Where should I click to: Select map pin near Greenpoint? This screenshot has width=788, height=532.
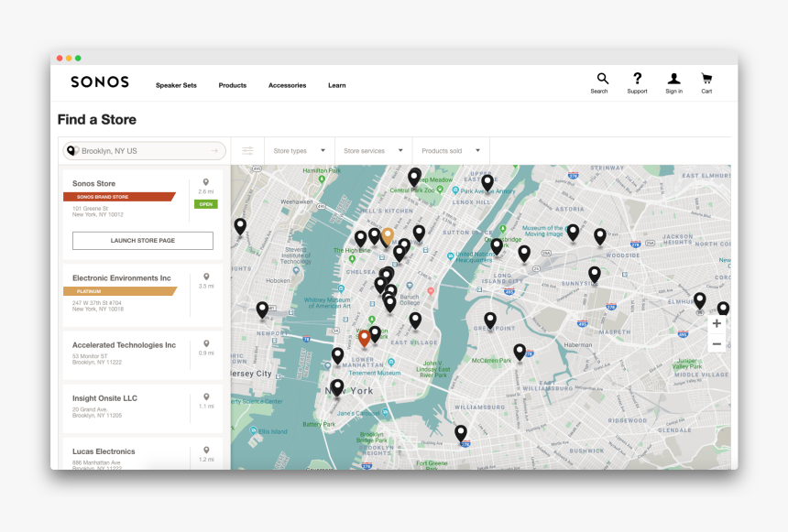tap(490, 320)
